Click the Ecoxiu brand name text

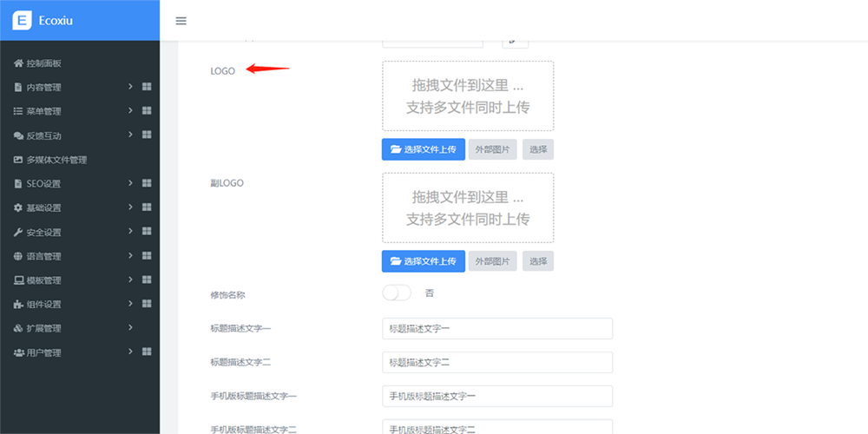(56, 21)
